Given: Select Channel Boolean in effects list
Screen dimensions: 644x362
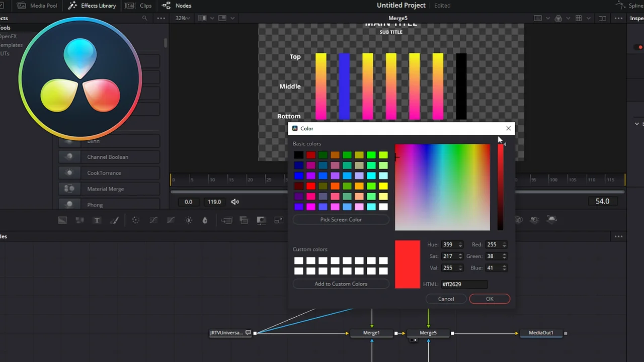Looking at the screenshot, I should pos(109,157).
